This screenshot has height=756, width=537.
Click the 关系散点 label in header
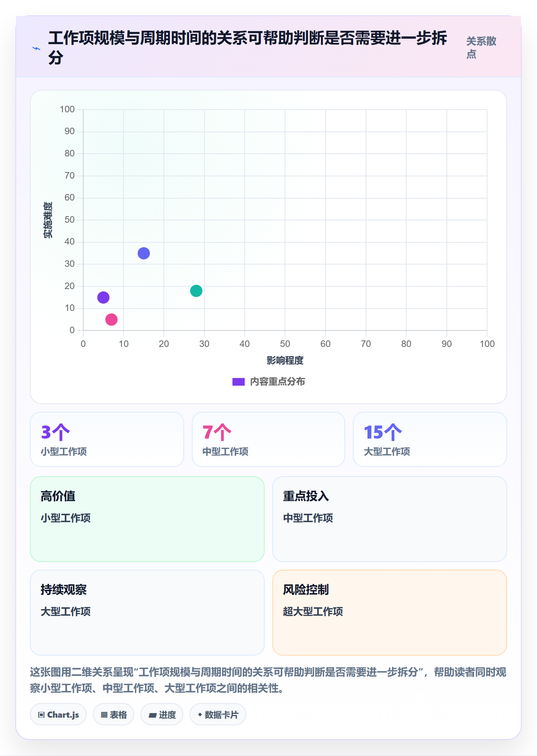pos(481,48)
